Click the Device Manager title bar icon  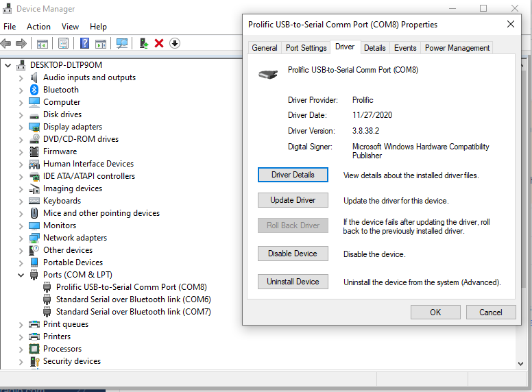[x=8, y=8]
